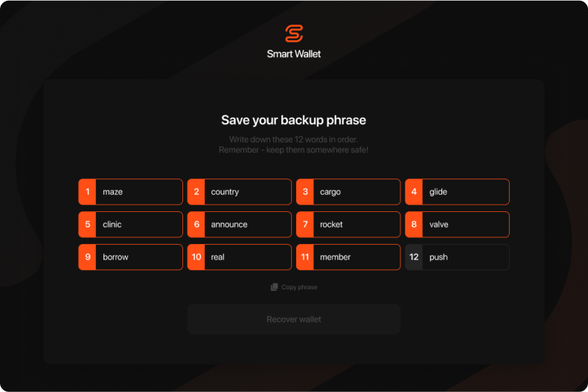588x392 pixels.
Task: Click the copy icon beside Copy phrase
Action: click(x=274, y=287)
